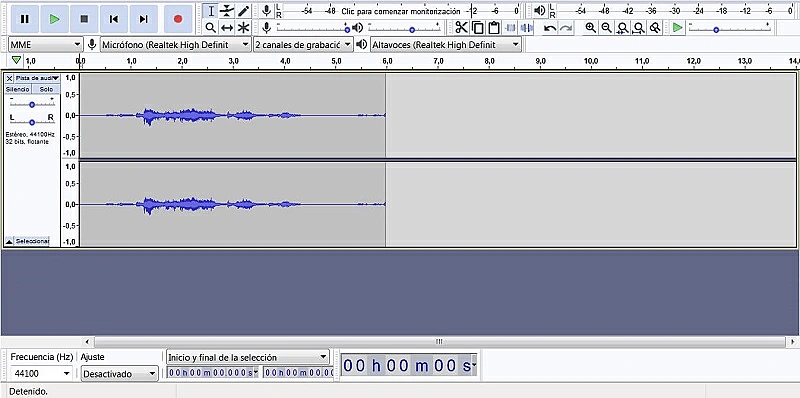Click the green timeline quick-play triangle
Image resolution: width=800 pixels, height=398 pixels.
point(17,61)
